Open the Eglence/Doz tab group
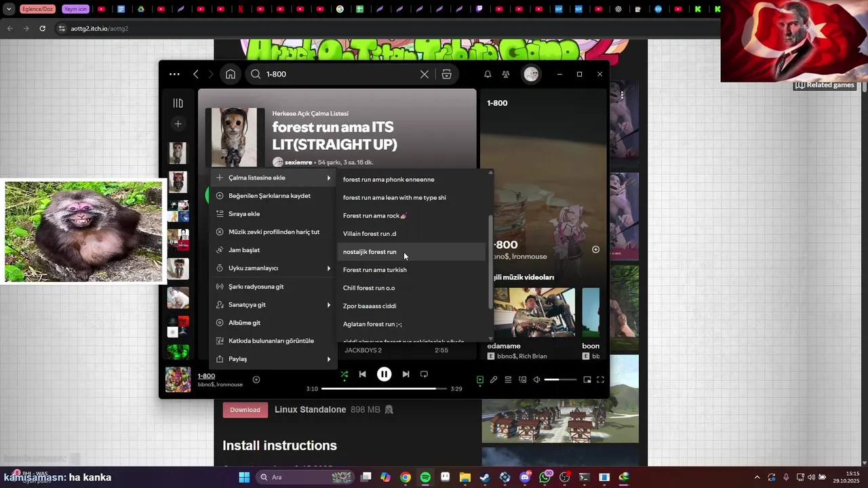 [x=38, y=9]
